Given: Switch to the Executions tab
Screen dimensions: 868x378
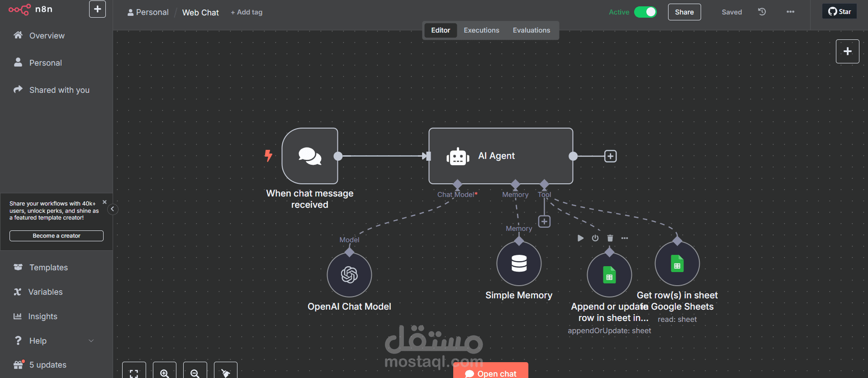Looking at the screenshot, I should (x=481, y=30).
